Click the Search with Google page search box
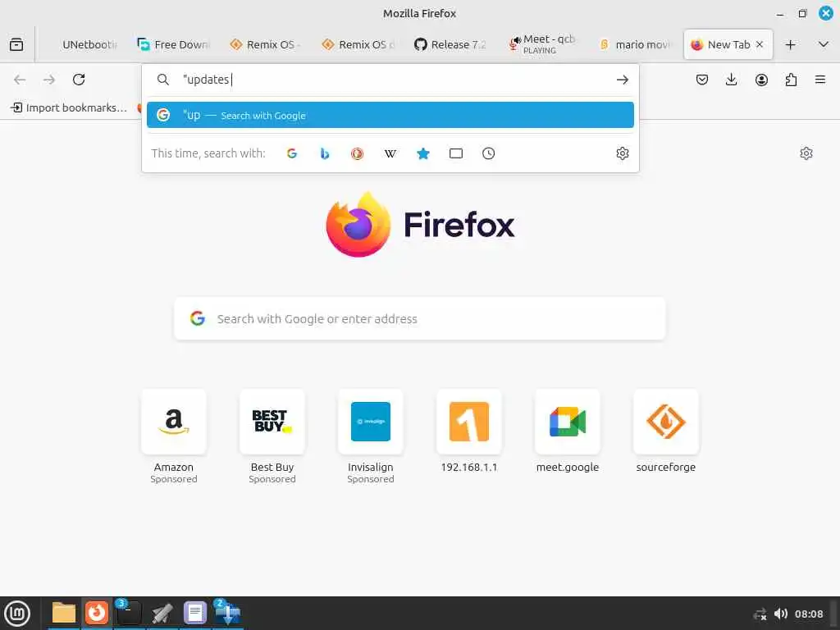The height and width of the screenshot is (630, 840). click(x=420, y=319)
